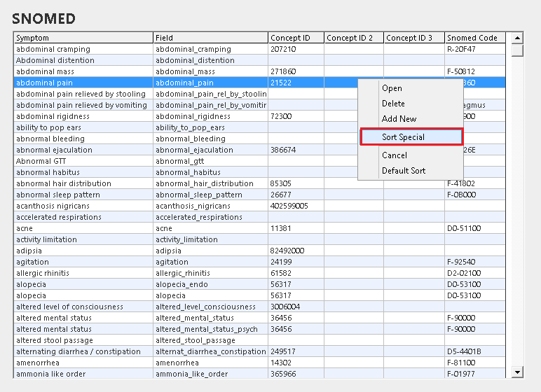This screenshot has height=392, width=541.
Task: Click the 'acanthosis nigricans' symptom cell
Action: pos(83,206)
